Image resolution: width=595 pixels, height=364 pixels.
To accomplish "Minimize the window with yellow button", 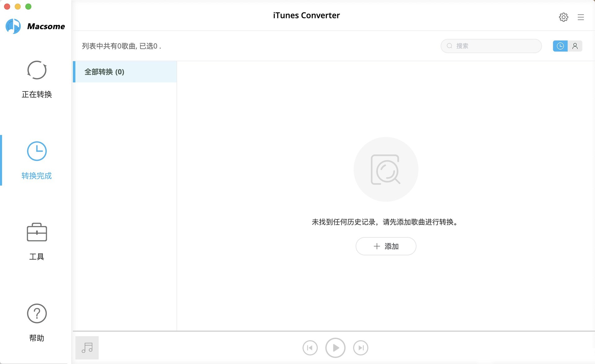I will click(x=18, y=6).
